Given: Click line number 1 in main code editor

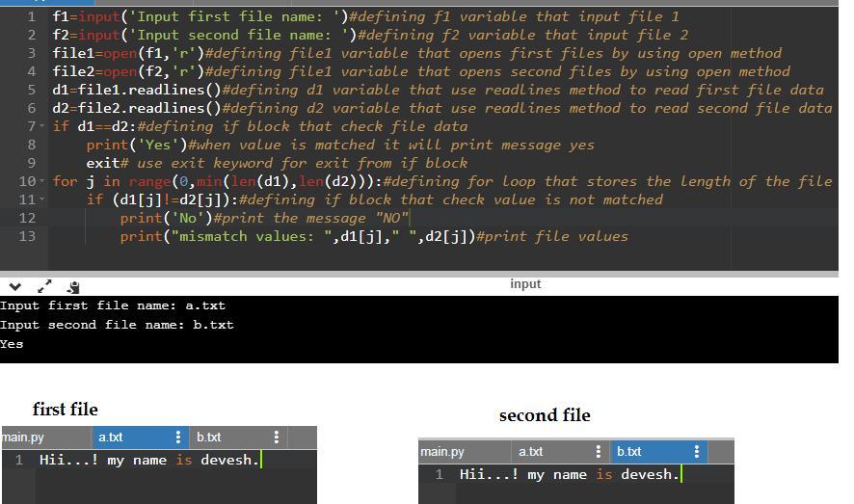Looking at the screenshot, I should coord(31,17).
